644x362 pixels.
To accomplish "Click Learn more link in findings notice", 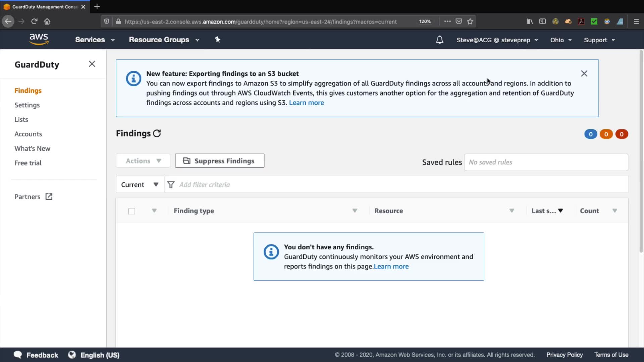I will click(391, 266).
